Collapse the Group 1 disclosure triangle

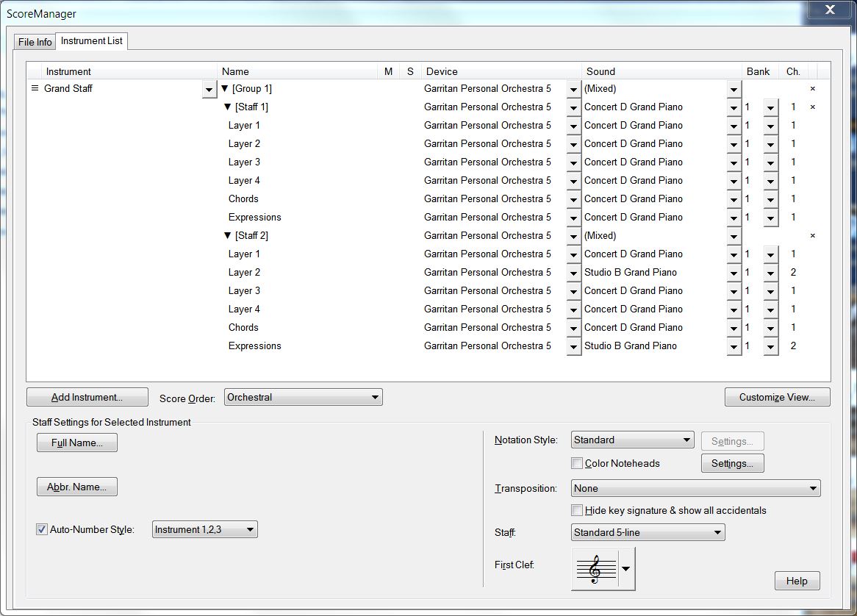(x=225, y=88)
